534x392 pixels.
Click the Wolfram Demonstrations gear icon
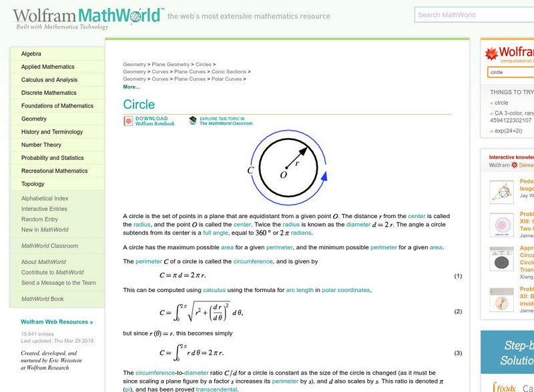coord(514,165)
